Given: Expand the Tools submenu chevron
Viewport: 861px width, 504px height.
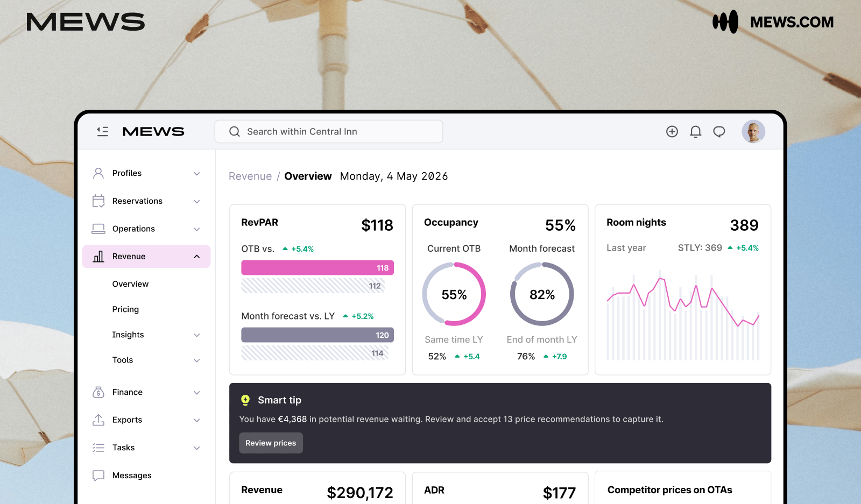Looking at the screenshot, I should coord(197,360).
